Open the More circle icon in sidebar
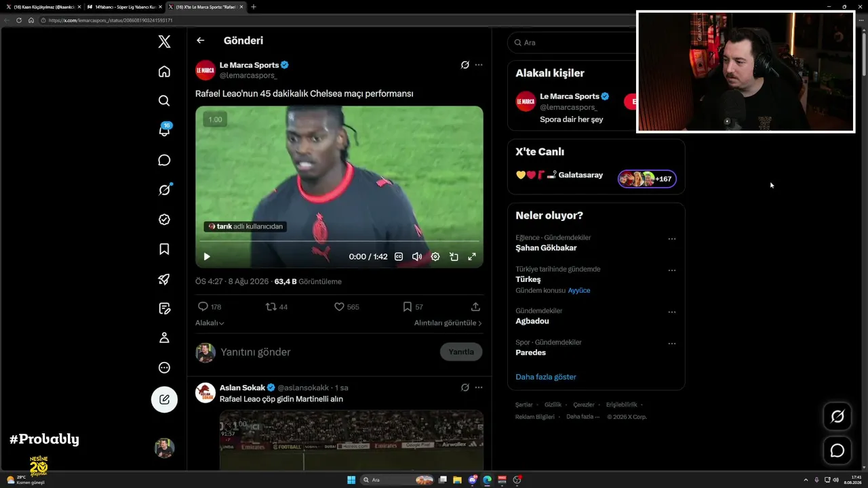The width and height of the screenshot is (868, 488). point(164,367)
